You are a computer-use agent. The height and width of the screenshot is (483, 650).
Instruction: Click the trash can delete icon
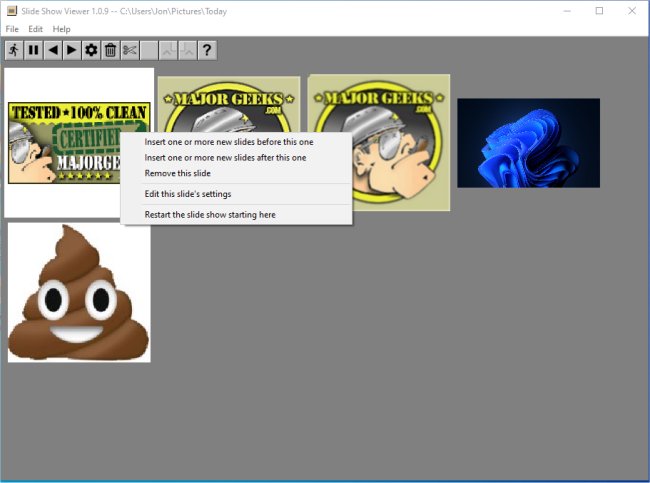tap(111, 51)
